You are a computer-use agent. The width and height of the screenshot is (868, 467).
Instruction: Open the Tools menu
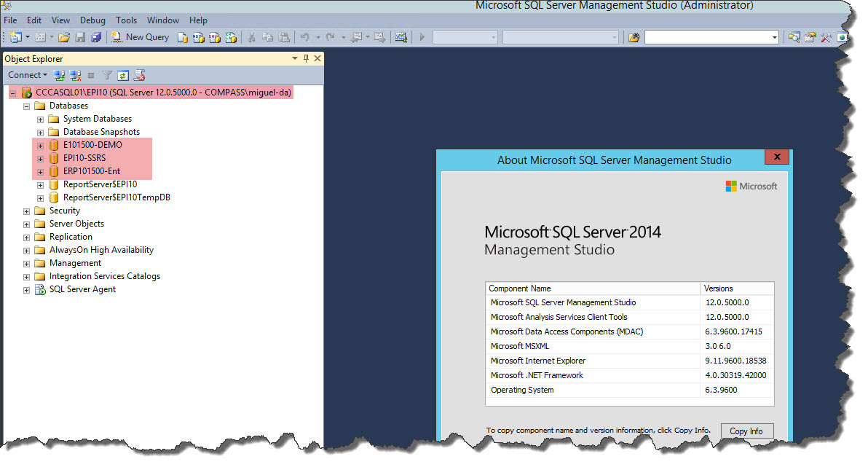[x=126, y=20]
